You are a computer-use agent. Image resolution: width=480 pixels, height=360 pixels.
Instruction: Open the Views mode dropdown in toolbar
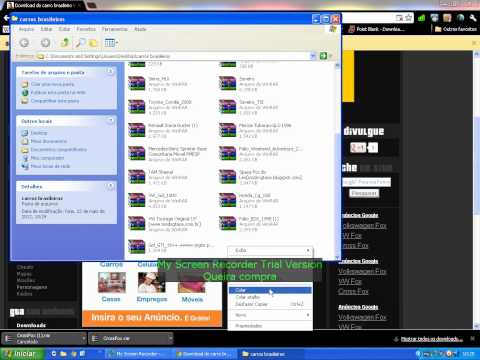(x=111, y=43)
